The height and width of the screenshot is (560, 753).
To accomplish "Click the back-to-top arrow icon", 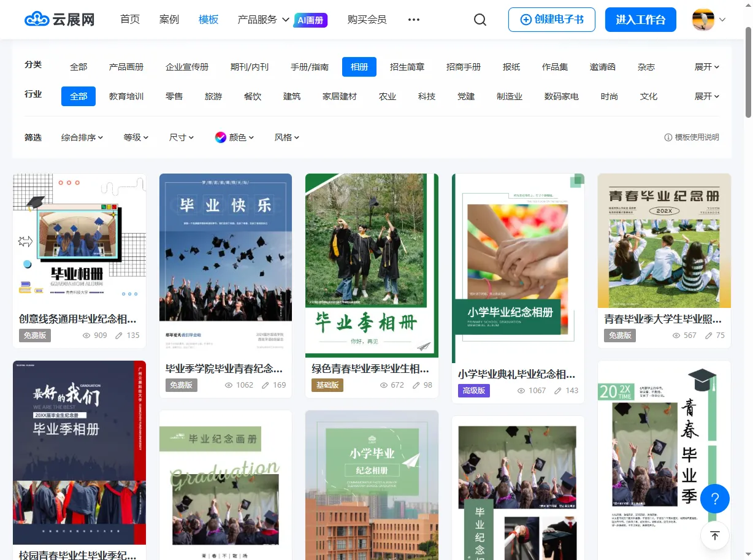I will pyautogui.click(x=715, y=535).
